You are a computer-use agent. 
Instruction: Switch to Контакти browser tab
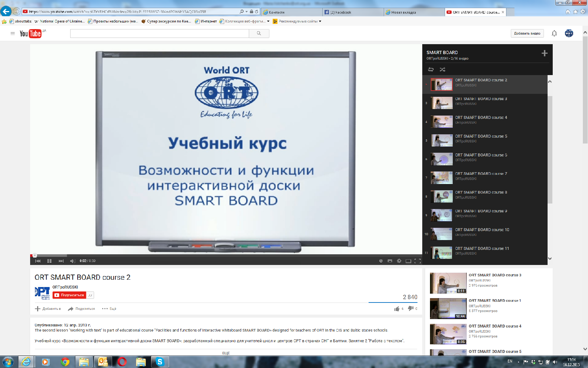coord(292,12)
